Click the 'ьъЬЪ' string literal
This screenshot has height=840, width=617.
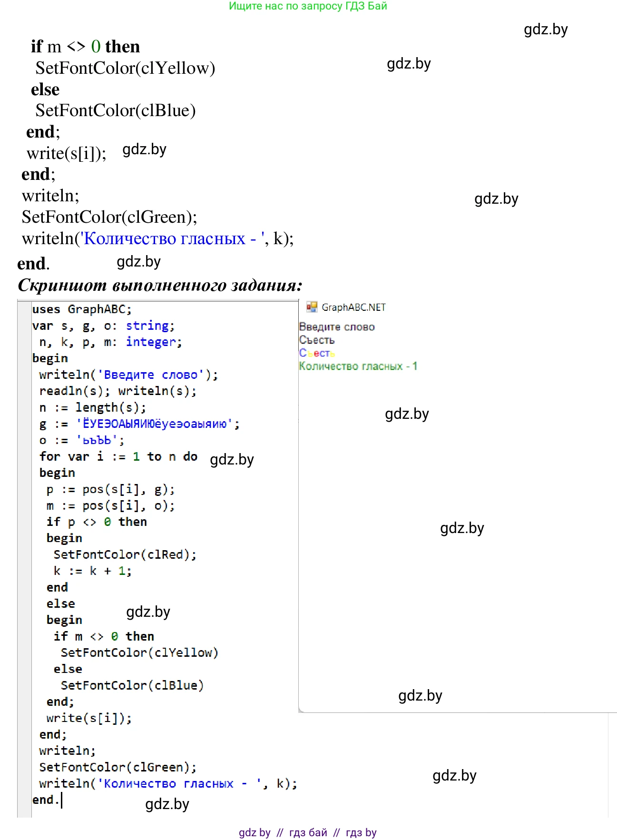pos(100,440)
